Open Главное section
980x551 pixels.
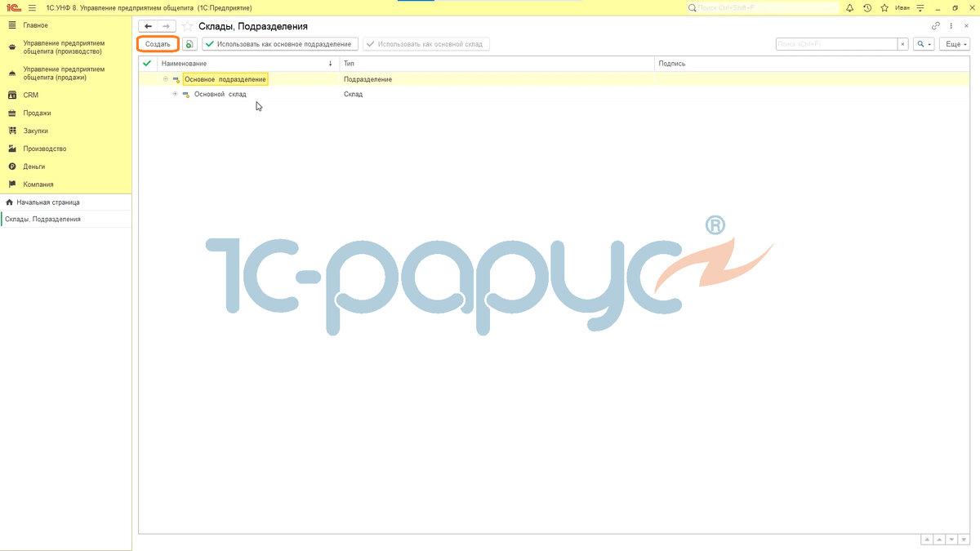[x=65, y=25]
